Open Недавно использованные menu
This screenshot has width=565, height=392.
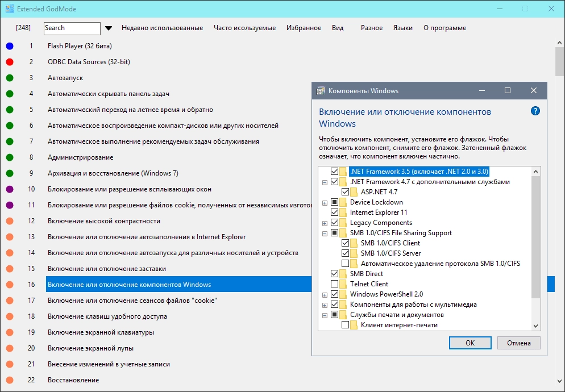click(162, 28)
